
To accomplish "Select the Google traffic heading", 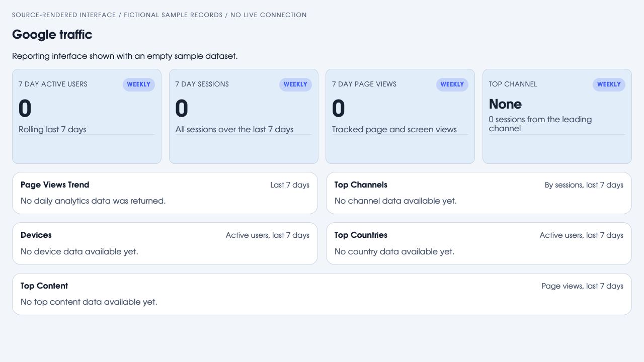I will click(52, 35).
